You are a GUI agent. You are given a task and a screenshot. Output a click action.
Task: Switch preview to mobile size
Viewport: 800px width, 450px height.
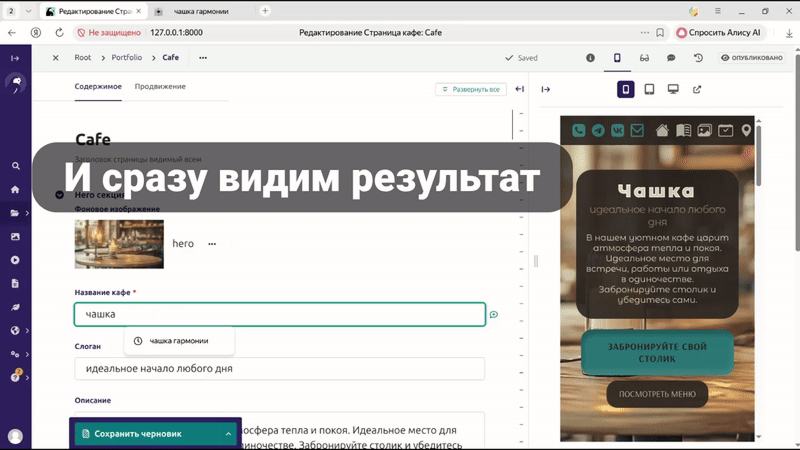(626, 89)
